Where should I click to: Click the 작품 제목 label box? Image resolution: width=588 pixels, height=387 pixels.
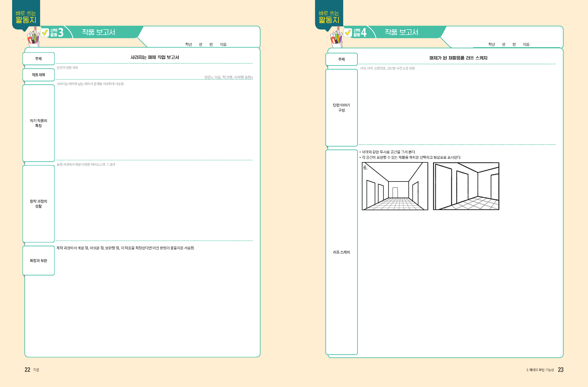(38, 75)
